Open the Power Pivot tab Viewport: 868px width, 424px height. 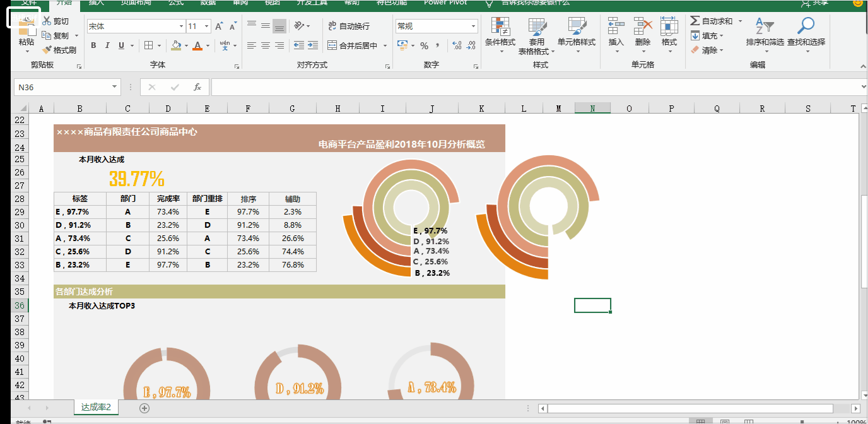coord(445,3)
